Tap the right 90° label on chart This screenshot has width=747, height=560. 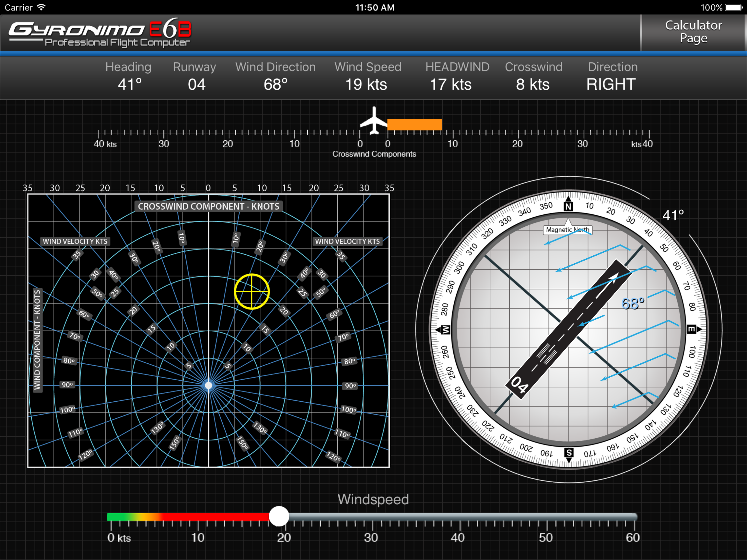click(x=350, y=386)
